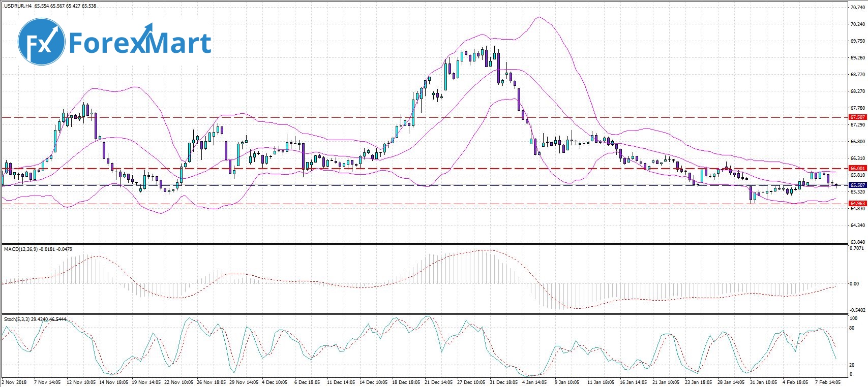Click the red 67.507 price level tag
The width and height of the screenshot is (868, 387).
(857, 117)
